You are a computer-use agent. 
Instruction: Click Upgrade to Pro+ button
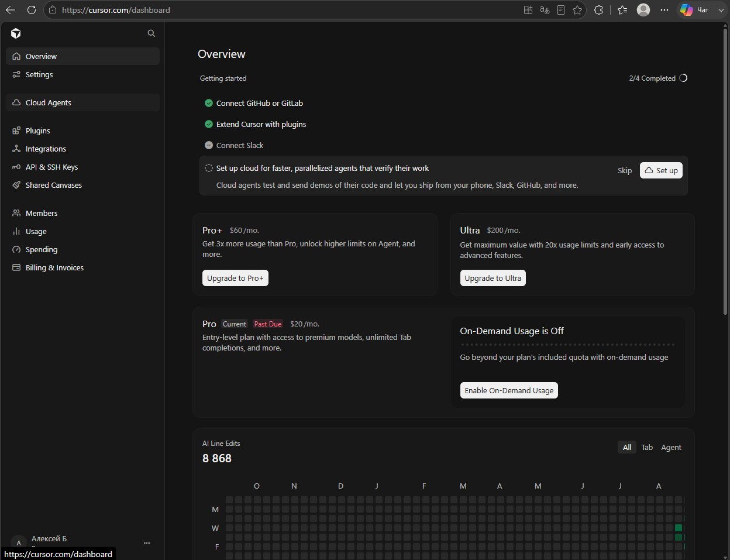click(x=235, y=278)
